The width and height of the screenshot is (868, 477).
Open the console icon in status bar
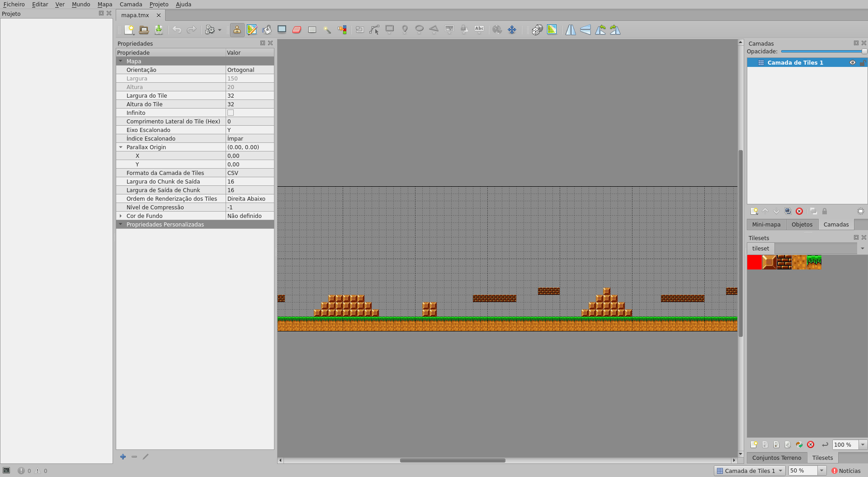click(6, 471)
